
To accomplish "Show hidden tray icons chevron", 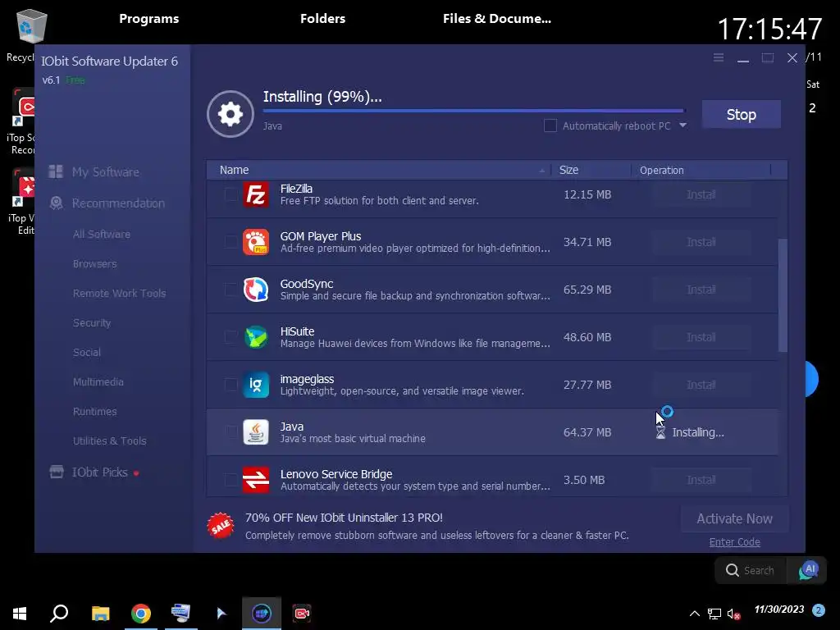I will (694, 614).
